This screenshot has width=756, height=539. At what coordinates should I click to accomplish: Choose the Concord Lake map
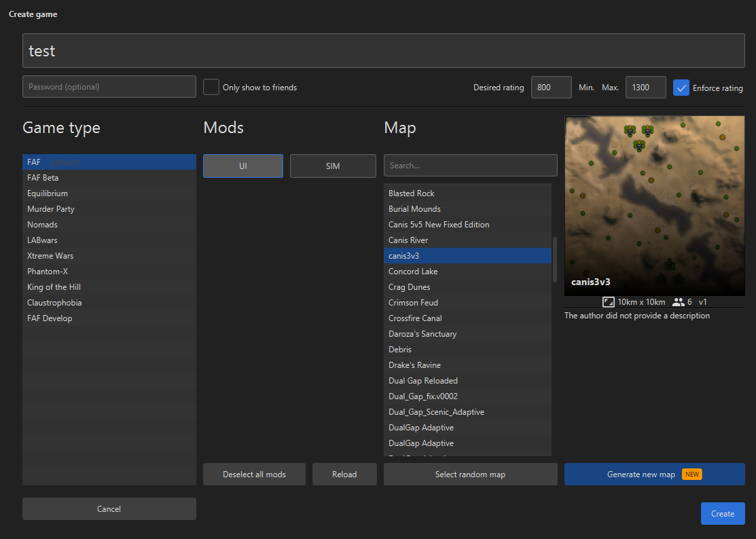[468, 271]
